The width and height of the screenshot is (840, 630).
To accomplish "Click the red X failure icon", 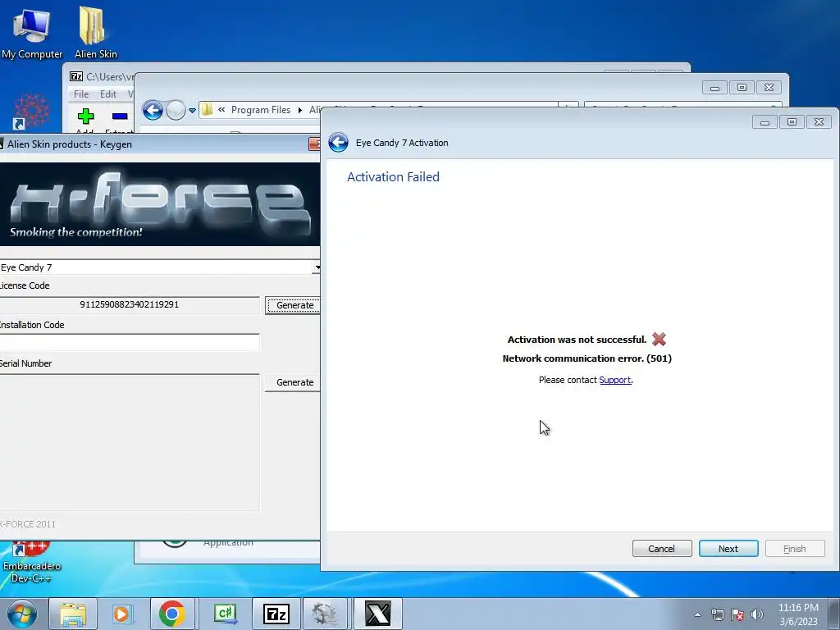I will click(x=659, y=339).
